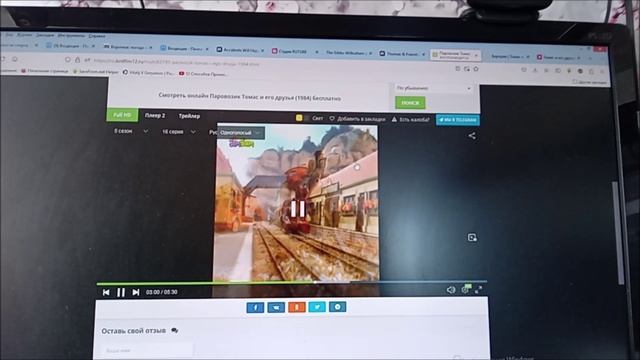The width and height of the screenshot is (640, 360).
Task: Report a problem via Есть жалоба?
Action: tap(411, 120)
